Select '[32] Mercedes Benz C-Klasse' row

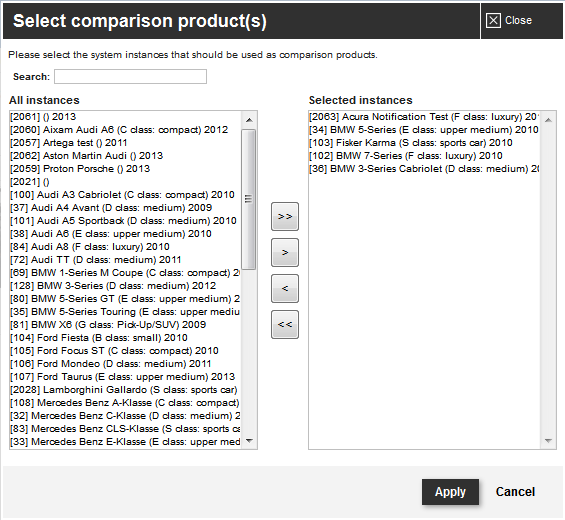pyautogui.click(x=125, y=415)
